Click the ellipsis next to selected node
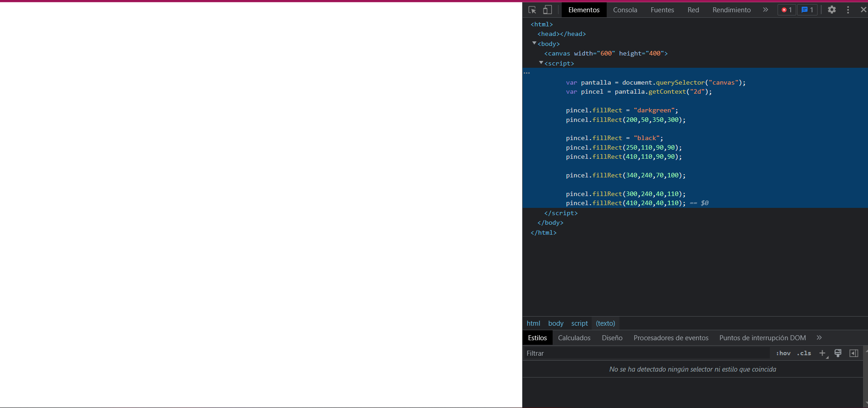This screenshot has width=868, height=408. click(x=527, y=73)
